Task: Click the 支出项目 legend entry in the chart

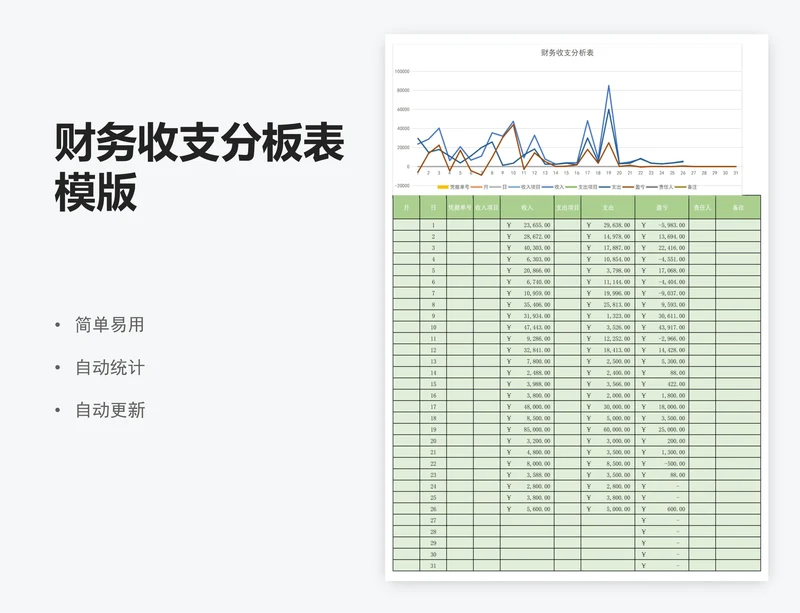Action: (582, 187)
